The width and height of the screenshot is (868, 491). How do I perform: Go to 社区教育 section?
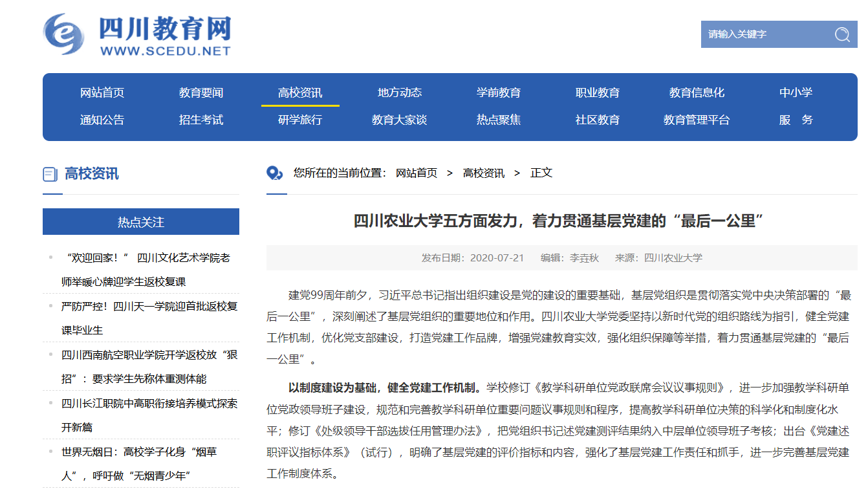[x=598, y=120]
